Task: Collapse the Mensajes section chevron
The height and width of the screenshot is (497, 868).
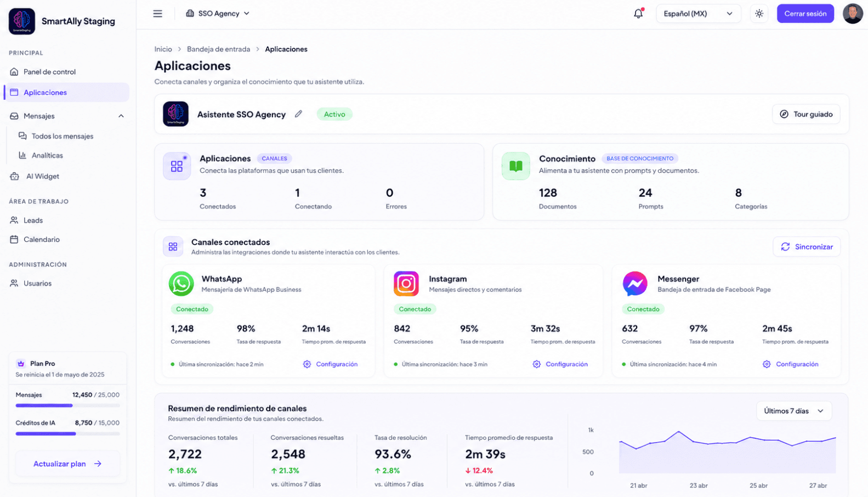Action: click(x=121, y=116)
